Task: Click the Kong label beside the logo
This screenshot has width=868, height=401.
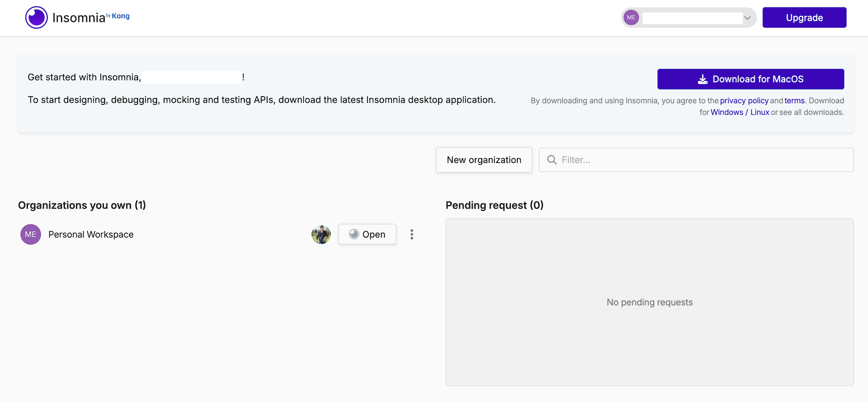Action: point(120,16)
